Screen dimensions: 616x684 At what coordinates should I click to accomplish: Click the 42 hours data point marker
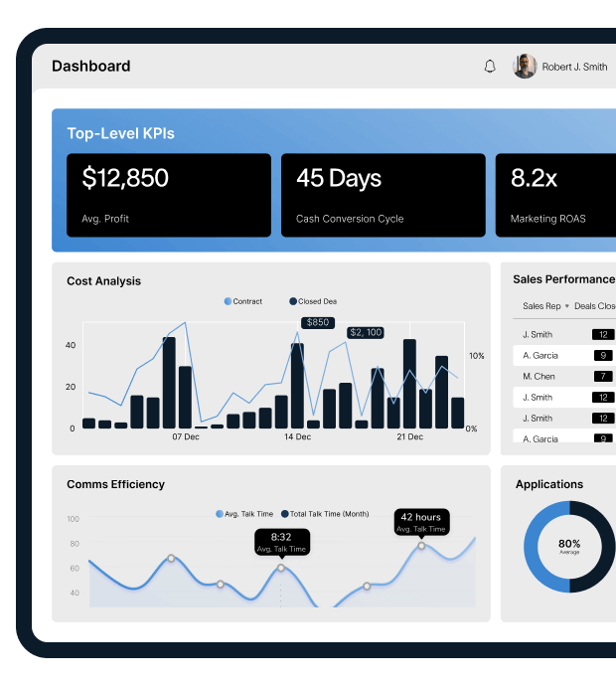(420, 545)
